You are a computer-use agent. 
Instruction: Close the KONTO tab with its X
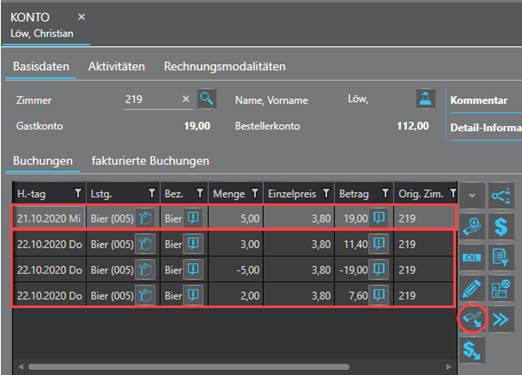click(81, 17)
